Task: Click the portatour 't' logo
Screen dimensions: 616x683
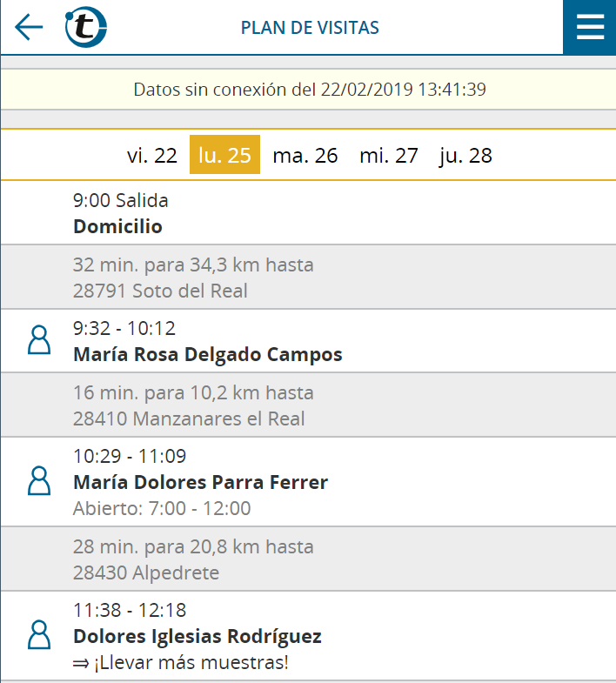Action: tap(86, 27)
